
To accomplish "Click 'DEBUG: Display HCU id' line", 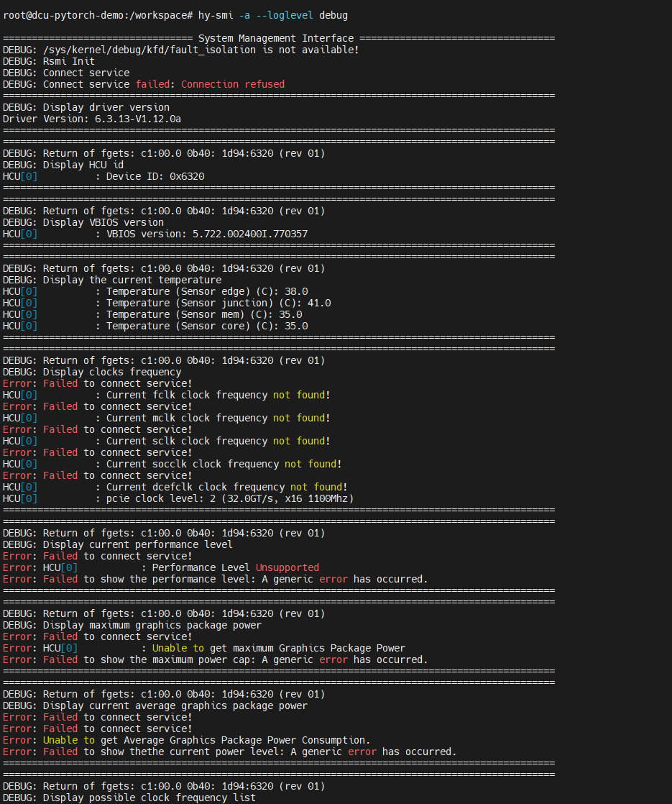I will click(63, 165).
